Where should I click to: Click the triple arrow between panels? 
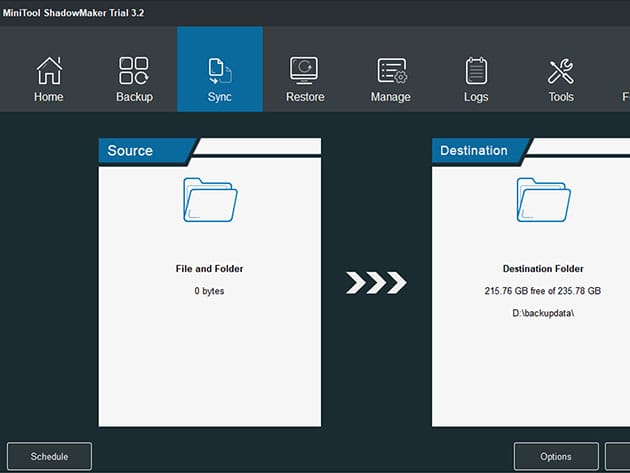coord(376,284)
